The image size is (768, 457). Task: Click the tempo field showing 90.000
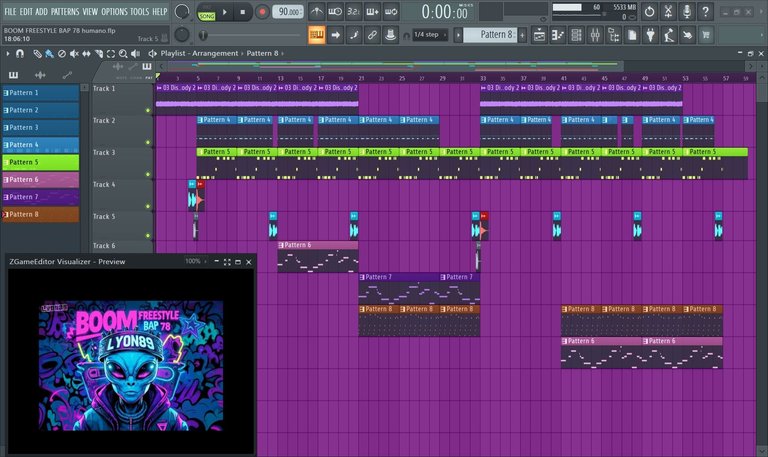[x=288, y=12]
